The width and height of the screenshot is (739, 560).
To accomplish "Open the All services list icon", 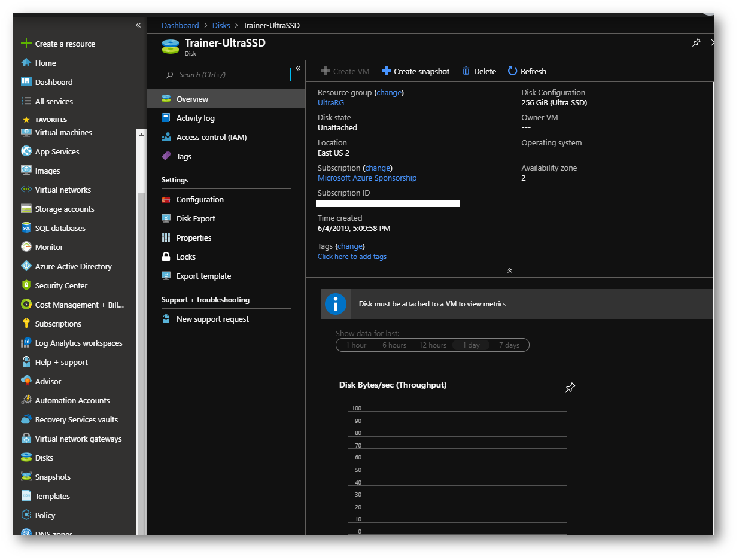I will tap(26, 101).
